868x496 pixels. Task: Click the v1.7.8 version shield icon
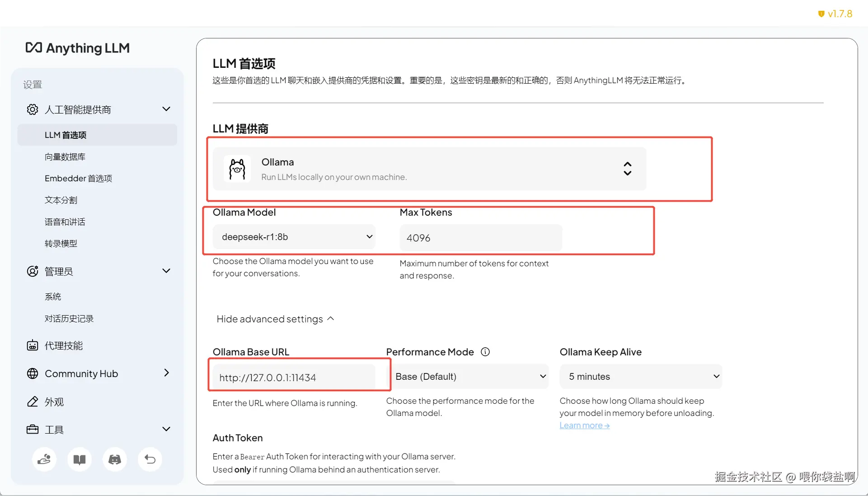pos(821,14)
